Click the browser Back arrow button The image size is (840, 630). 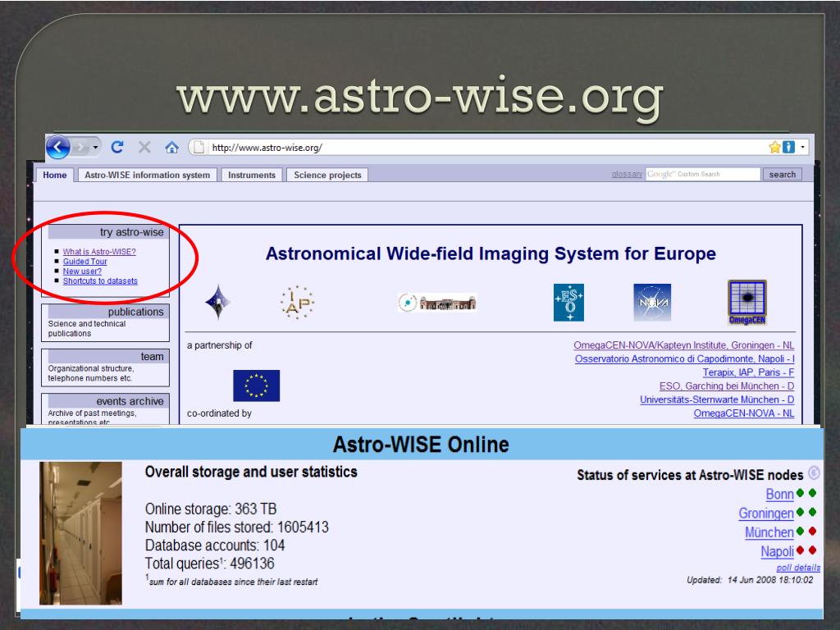58,147
